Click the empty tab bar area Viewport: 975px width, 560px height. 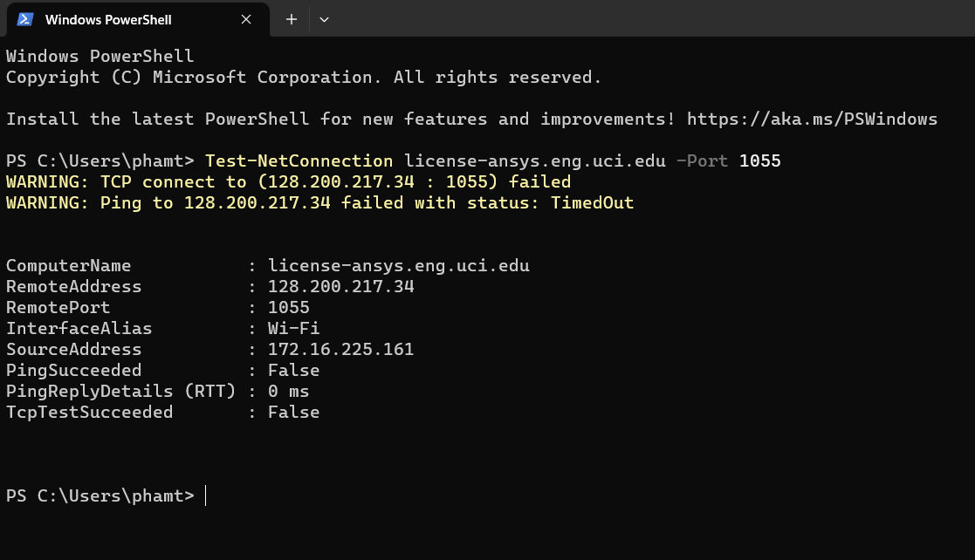(x=653, y=18)
